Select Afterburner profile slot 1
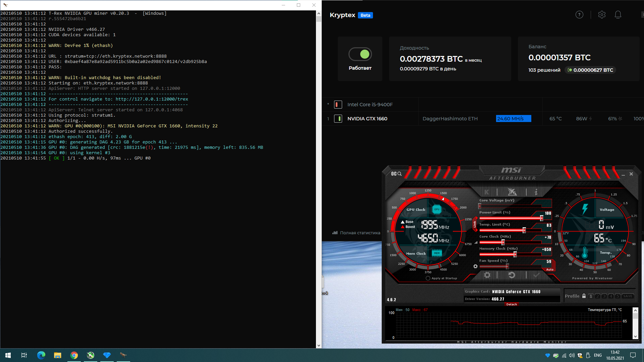 point(591,296)
